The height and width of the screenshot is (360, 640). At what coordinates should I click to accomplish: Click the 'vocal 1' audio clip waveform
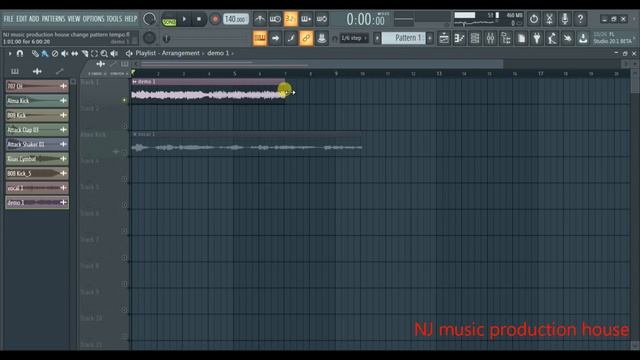click(x=246, y=147)
